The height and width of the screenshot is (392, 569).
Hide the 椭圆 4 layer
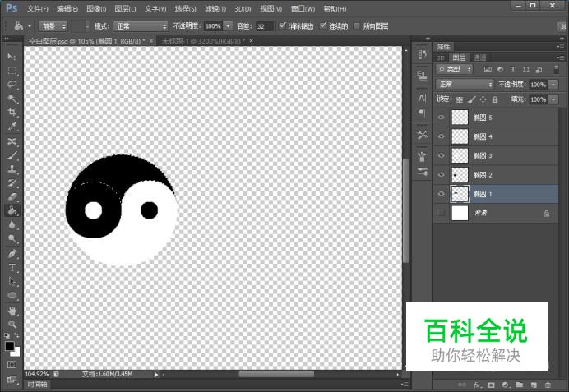(x=441, y=136)
